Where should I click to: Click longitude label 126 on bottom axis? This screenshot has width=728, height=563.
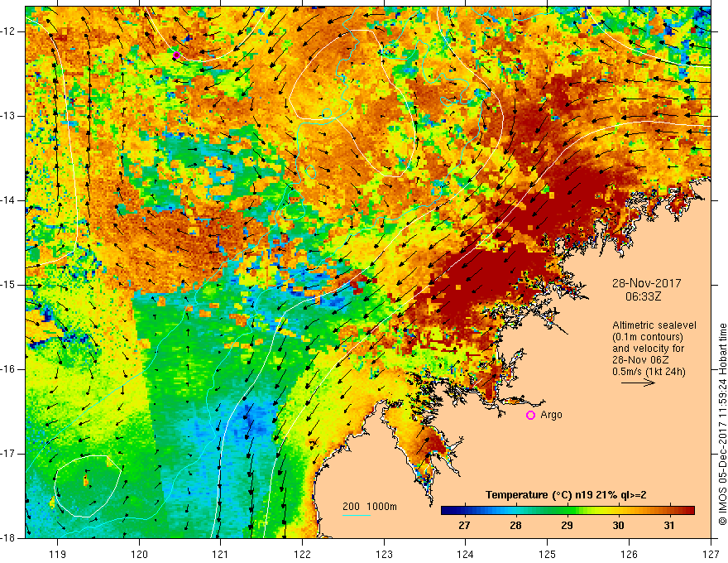tap(629, 554)
